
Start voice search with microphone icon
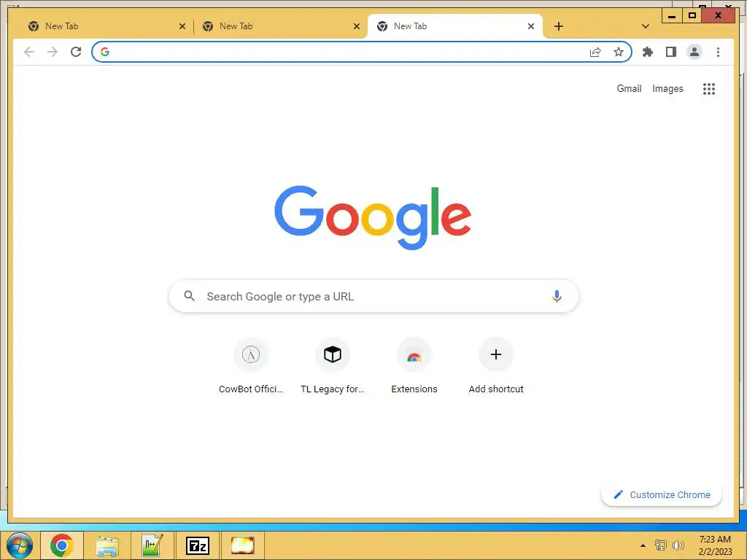point(557,296)
